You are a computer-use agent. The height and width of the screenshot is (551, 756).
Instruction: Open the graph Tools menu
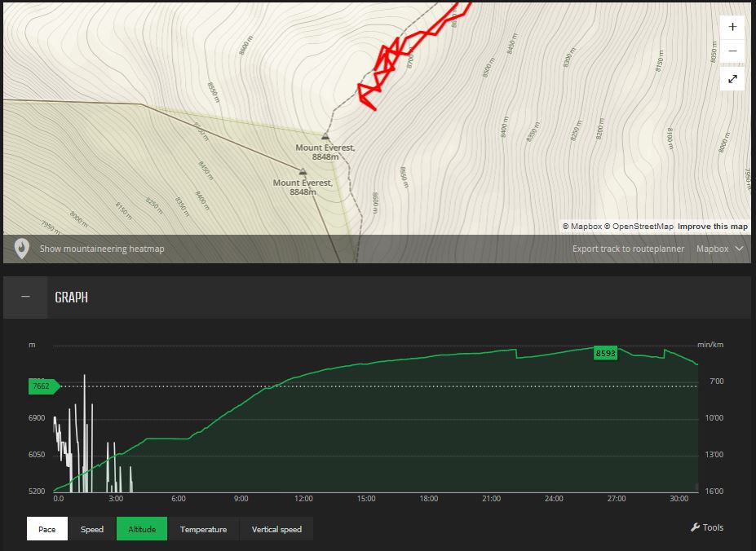[708, 528]
